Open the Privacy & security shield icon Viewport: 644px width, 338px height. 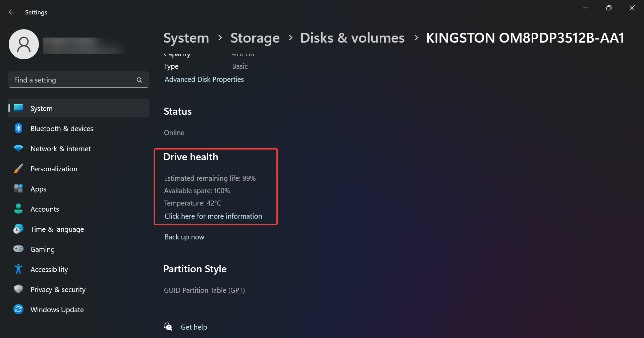coord(18,289)
